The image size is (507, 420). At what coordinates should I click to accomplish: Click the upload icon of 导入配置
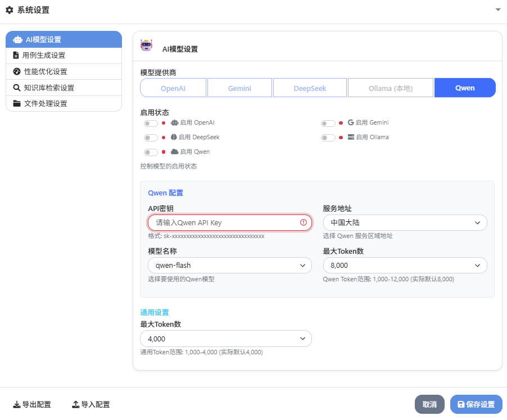pyautogui.click(x=76, y=404)
